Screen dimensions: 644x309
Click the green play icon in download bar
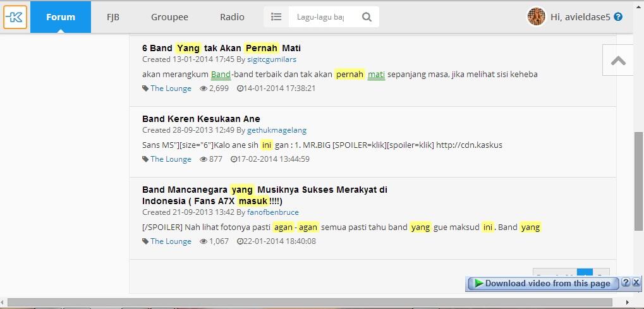478,283
